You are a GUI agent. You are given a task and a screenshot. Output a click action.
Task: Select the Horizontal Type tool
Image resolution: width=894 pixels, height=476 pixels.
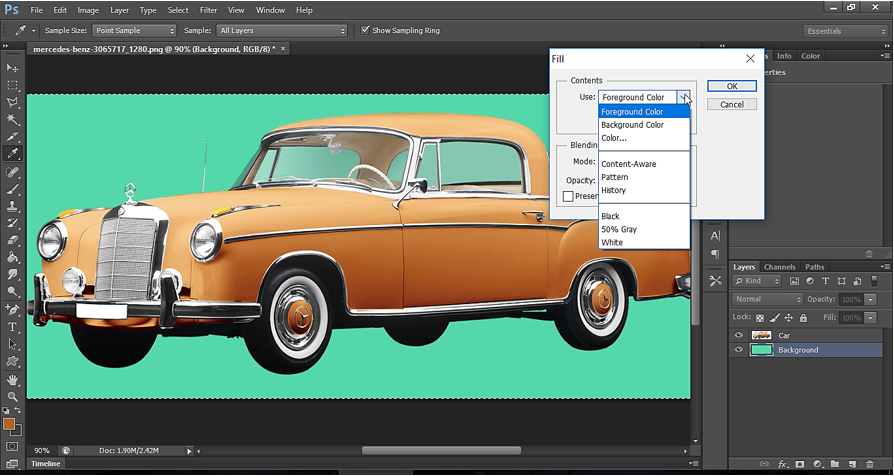pyautogui.click(x=12, y=327)
